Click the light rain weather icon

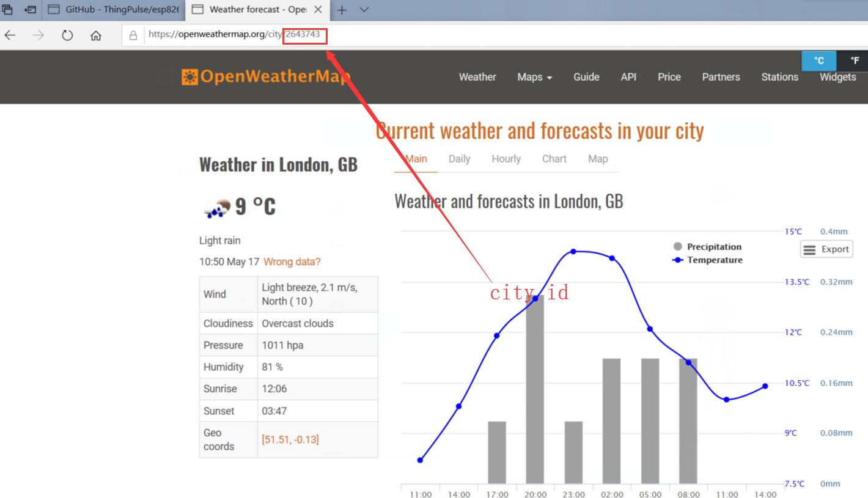tap(216, 207)
